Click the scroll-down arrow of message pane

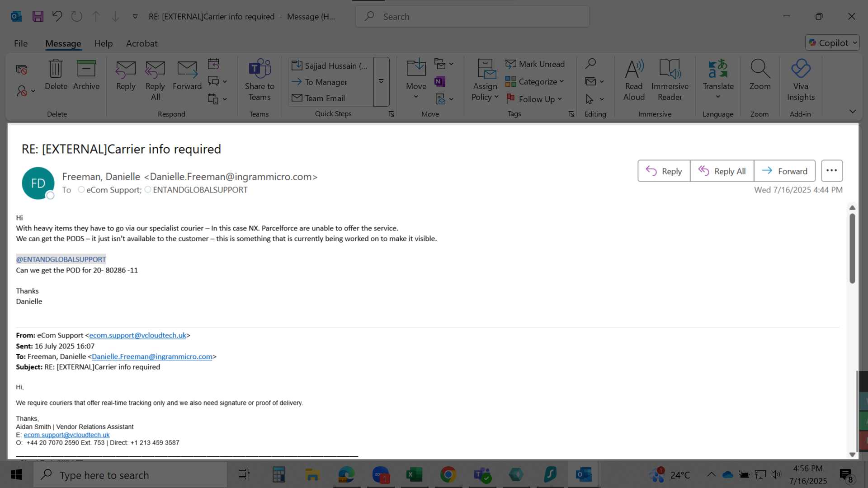(852, 455)
